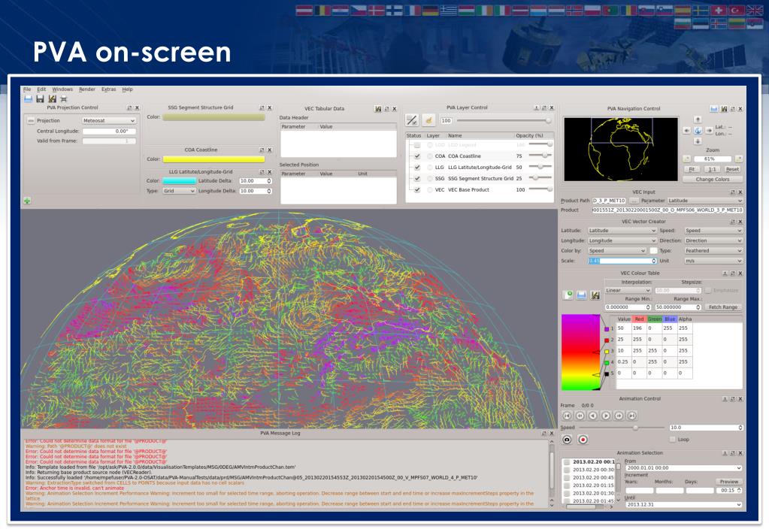Open the Interpolation dropdown showing Linear

pyautogui.click(x=628, y=290)
